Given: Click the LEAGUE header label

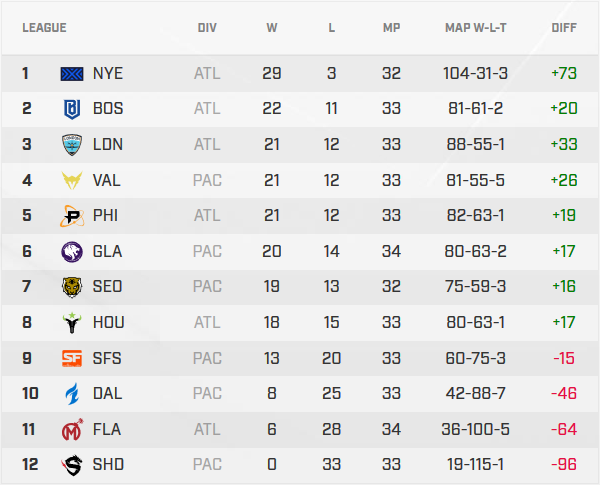Looking at the screenshot, I should click(44, 27).
